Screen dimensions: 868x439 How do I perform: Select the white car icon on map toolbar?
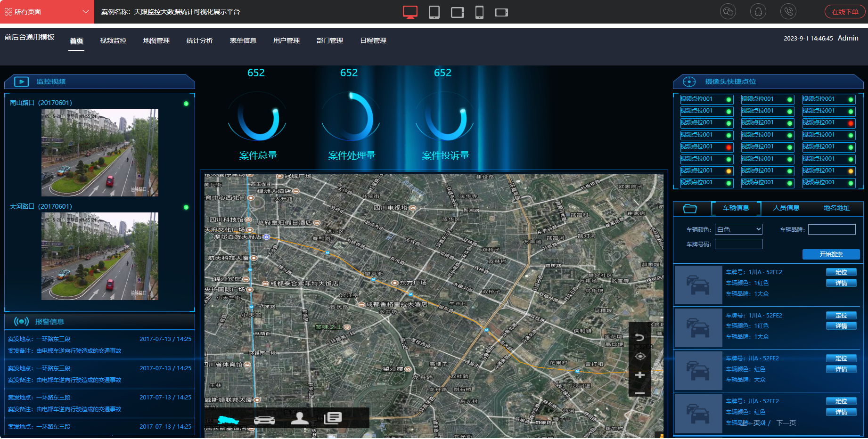(x=264, y=419)
